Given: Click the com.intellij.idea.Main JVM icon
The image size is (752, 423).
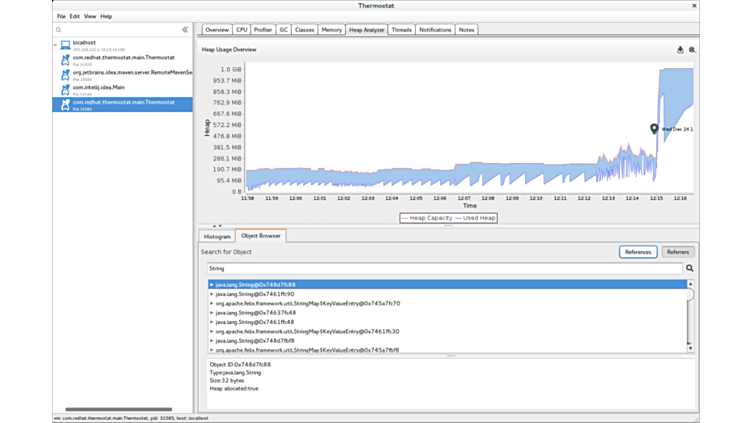Looking at the screenshot, I should click(65, 89).
